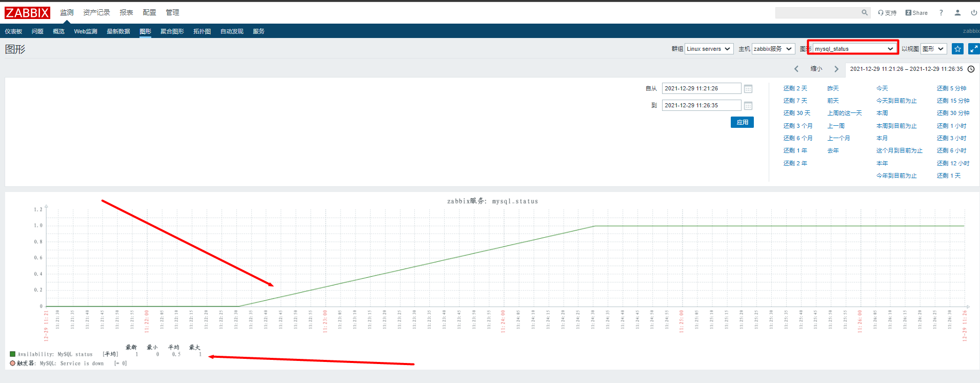This screenshot has height=383, width=980.
Task: Select last 7 days range
Action: [x=795, y=101]
